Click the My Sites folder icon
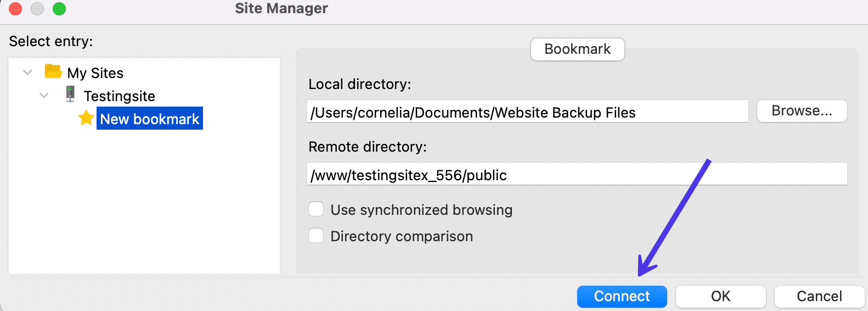 click(53, 72)
